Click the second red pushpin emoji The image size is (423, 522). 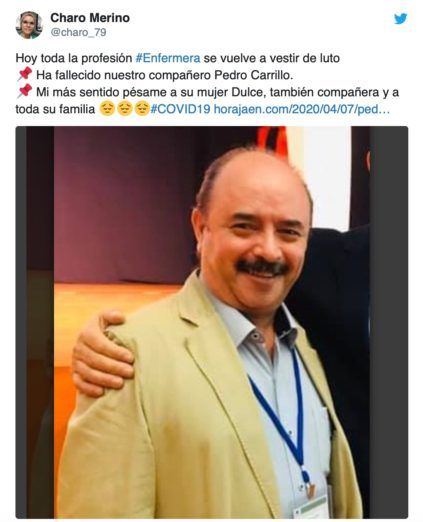coord(24,91)
